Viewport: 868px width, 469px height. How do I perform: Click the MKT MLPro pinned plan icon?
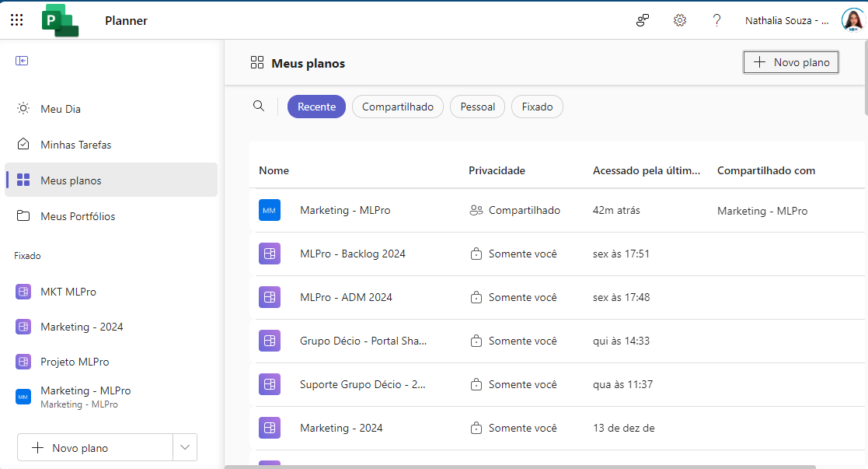click(x=23, y=292)
